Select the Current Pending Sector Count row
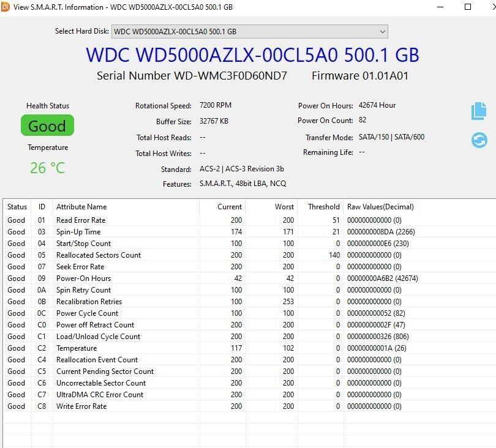The height and width of the screenshot is (448, 496). [249, 371]
